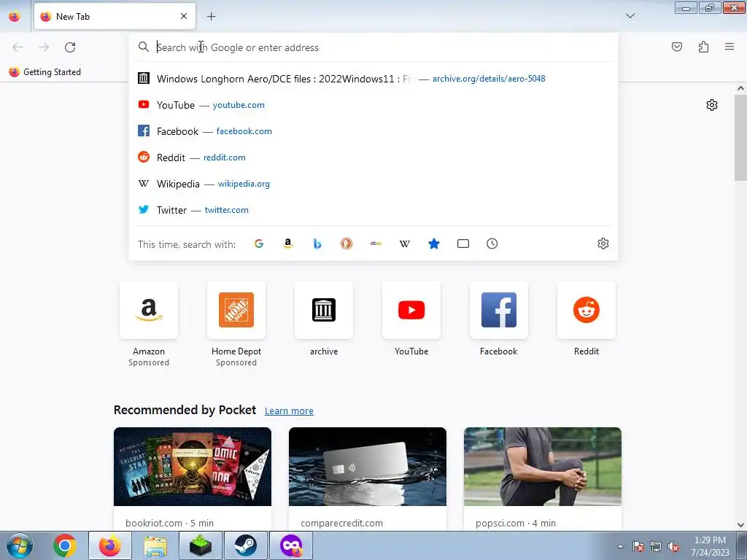
Task: Open Windows Explorer from the taskbar
Action: click(x=155, y=545)
